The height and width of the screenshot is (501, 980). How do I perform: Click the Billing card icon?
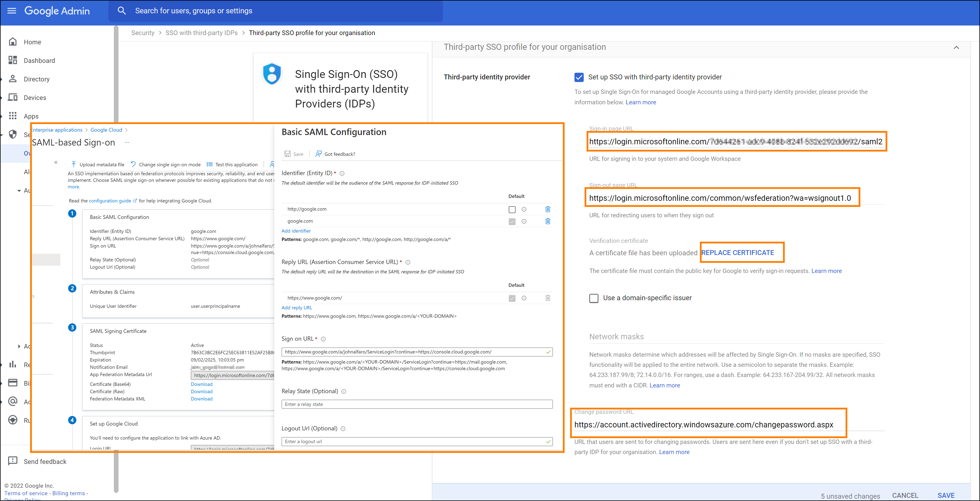[x=12, y=383]
